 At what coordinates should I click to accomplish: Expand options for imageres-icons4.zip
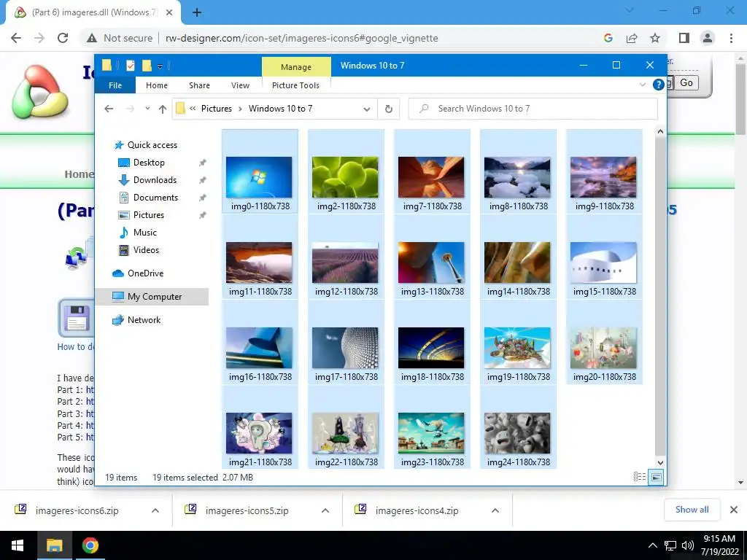tap(495, 511)
